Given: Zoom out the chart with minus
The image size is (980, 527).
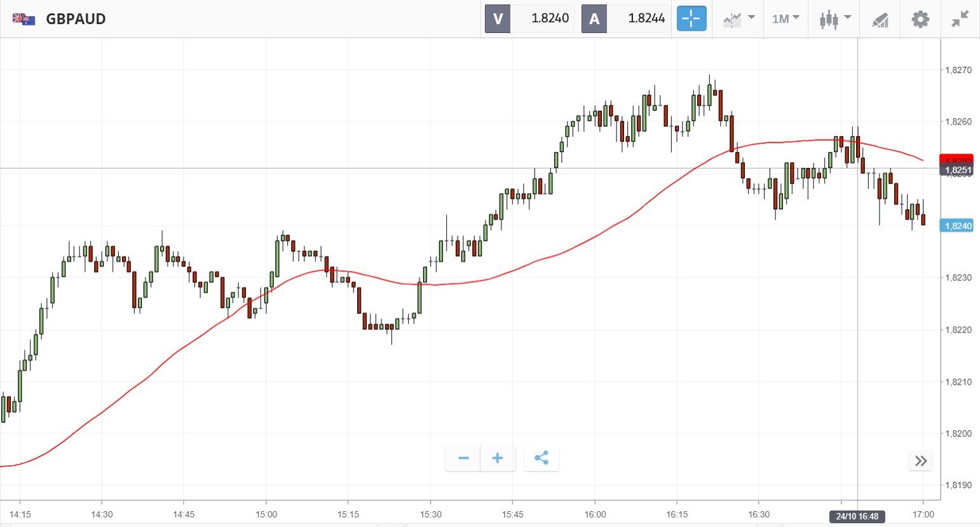Looking at the screenshot, I should 463,458.
